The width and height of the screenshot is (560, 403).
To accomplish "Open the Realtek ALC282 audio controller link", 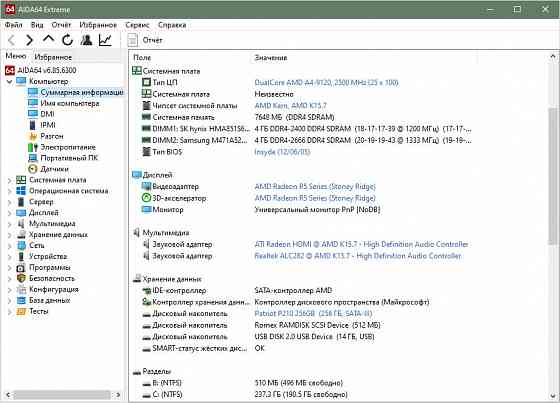I will click(x=358, y=255).
